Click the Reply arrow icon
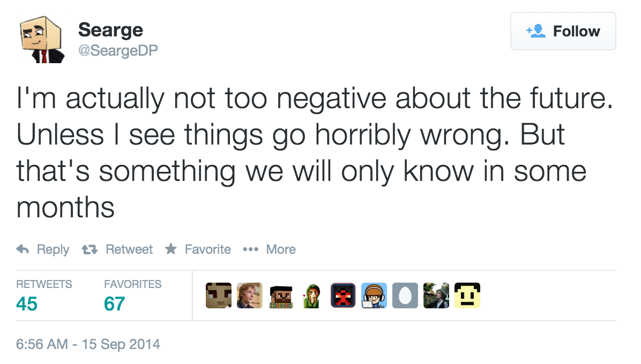 23,249
